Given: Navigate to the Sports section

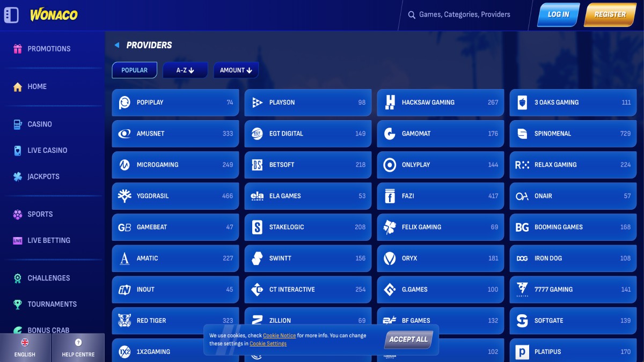Looking at the screenshot, I should click(x=40, y=214).
